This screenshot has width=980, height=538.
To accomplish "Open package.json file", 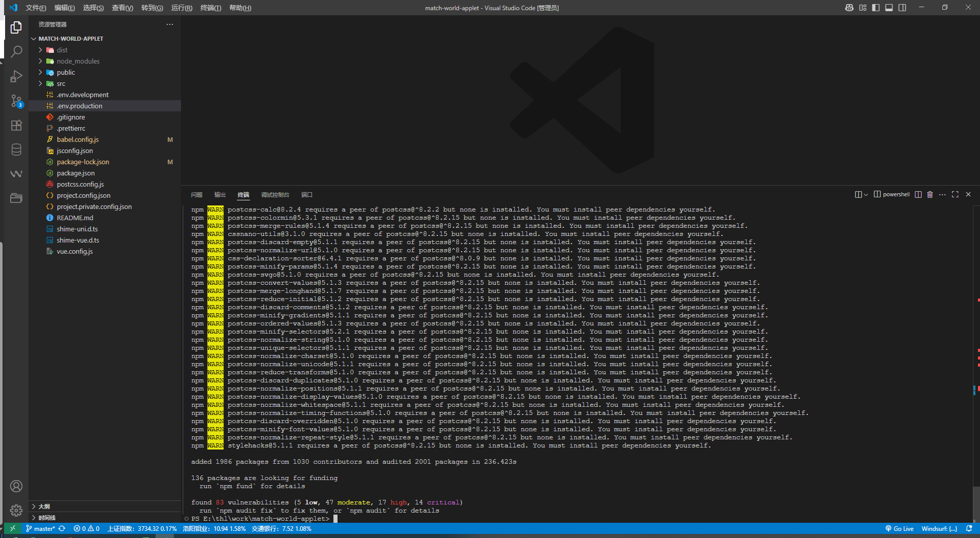I will (x=105, y=173).
